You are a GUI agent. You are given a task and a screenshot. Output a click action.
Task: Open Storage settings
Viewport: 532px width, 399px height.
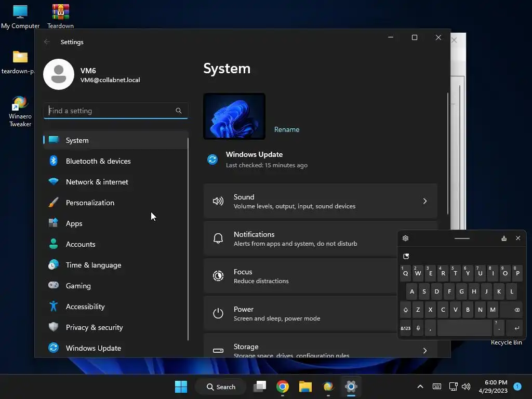coord(320,346)
